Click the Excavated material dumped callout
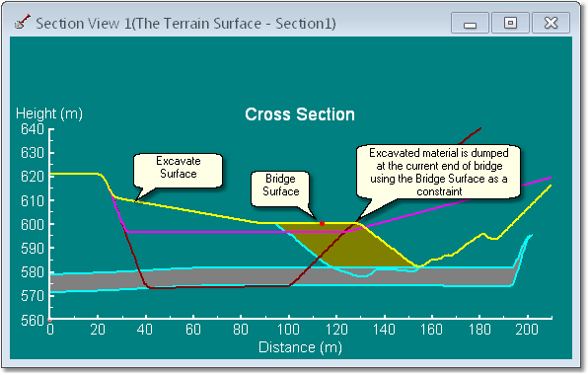588x375 pixels. [439, 172]
